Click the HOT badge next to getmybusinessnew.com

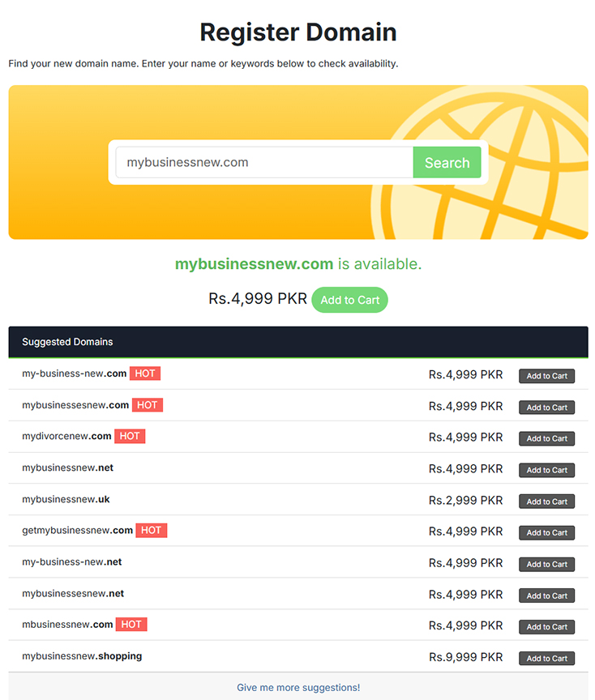pos(151,531)
